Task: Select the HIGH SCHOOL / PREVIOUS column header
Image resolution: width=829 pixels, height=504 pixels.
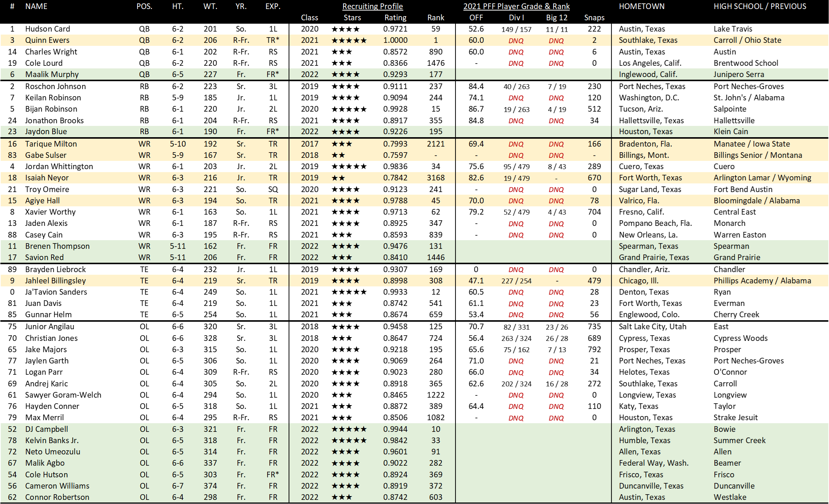Action: (x=760, y=6)
